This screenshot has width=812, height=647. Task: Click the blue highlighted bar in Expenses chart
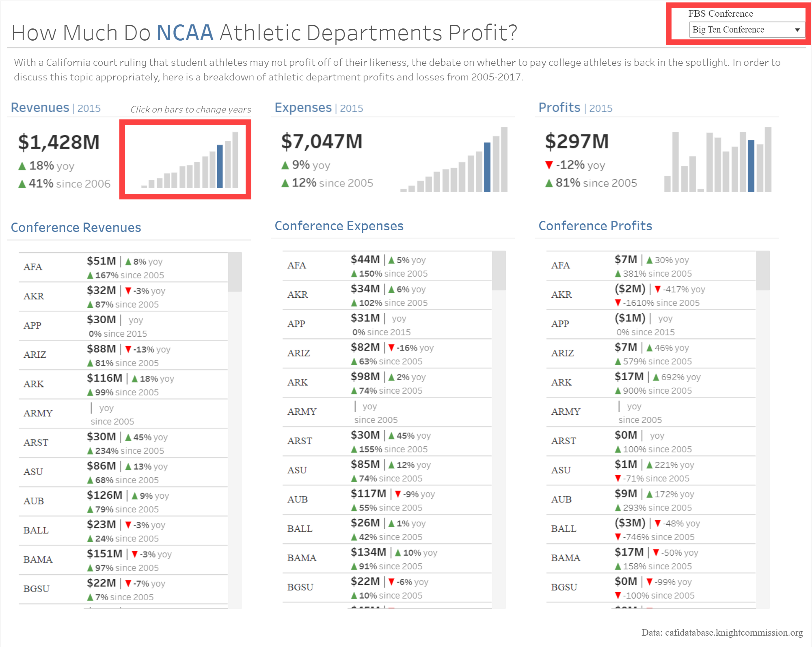click(x=487, y=167)
